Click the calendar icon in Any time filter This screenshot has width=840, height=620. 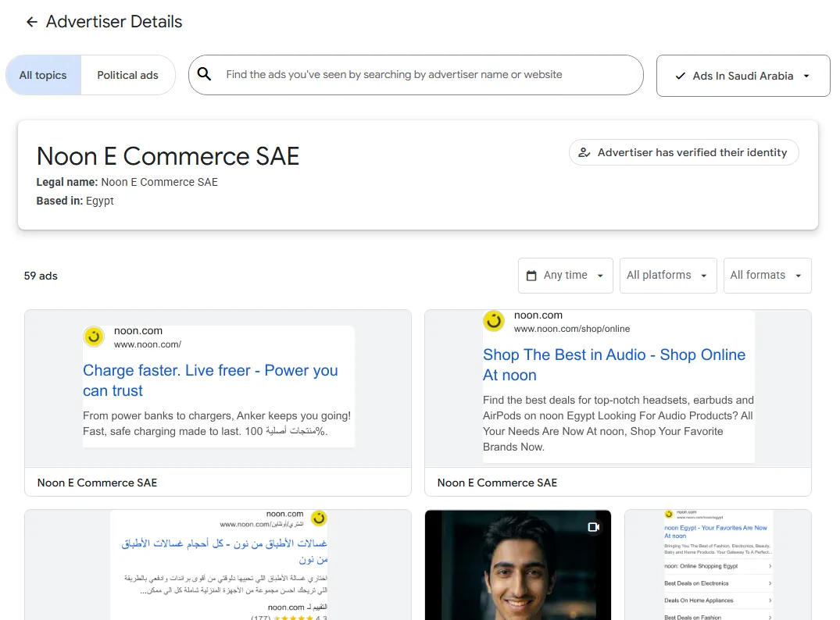point(531,275)
